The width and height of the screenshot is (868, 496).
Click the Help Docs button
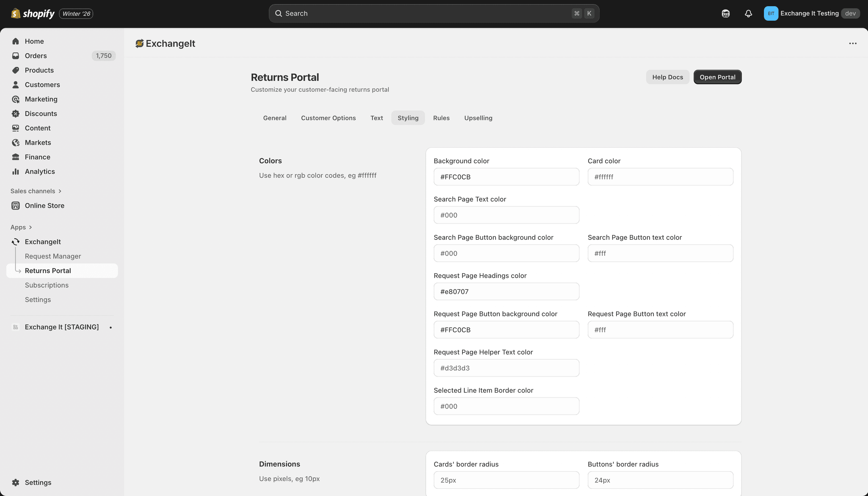(667, 77)
